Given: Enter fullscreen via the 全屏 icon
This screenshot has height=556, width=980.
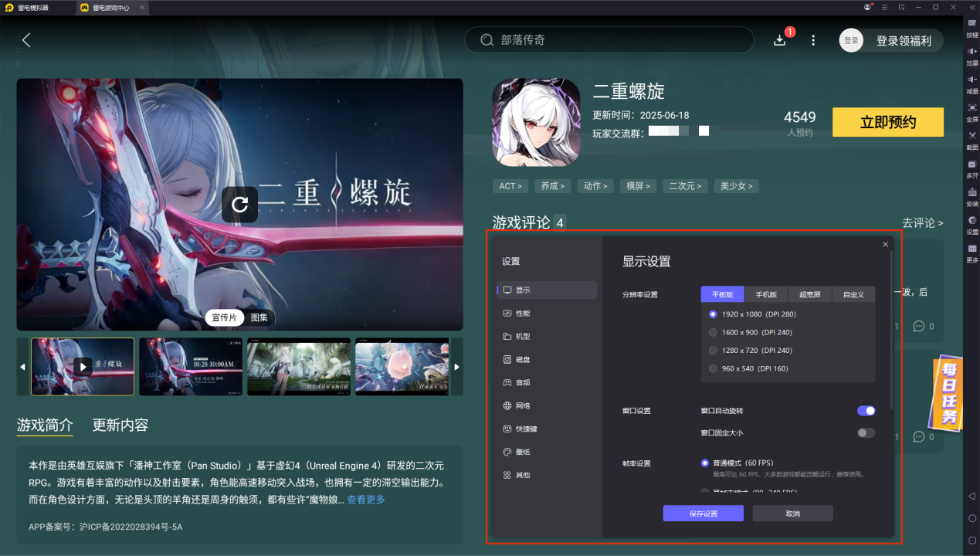Looking at the screenshot, I should [x=972, y=113].
